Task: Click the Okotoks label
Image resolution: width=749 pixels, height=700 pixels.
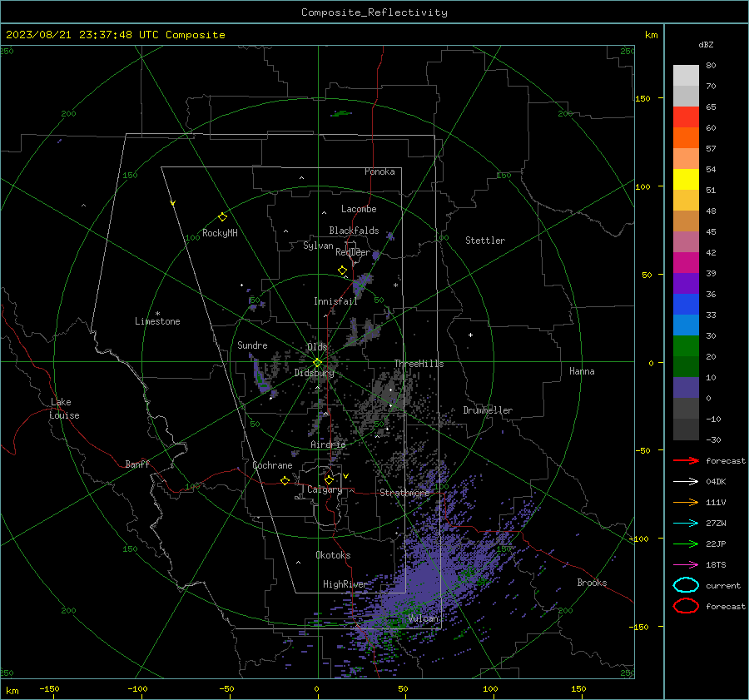Action: pyautogui.click(x=333, y=555)
